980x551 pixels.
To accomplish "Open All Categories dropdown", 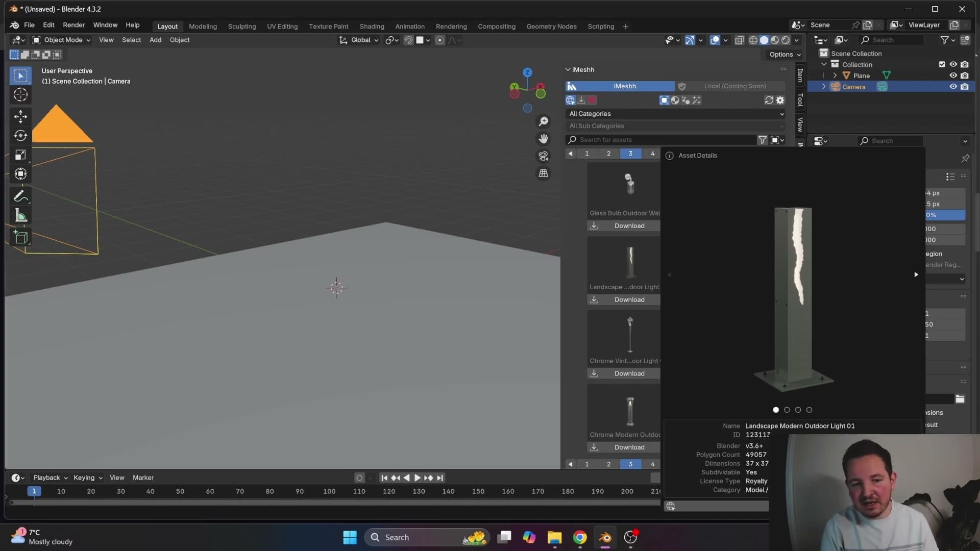I will 676,114.
